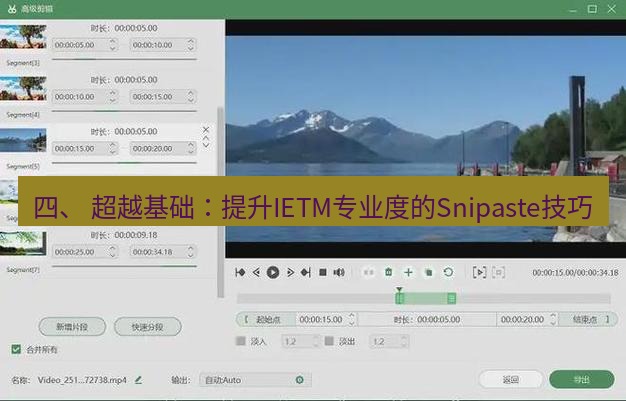Image resolution: width=626 pixels, height=401 pixels.
Task: Adjust Segment[7] end time 00:00:34.18 stepper
Action: (191, 252)
